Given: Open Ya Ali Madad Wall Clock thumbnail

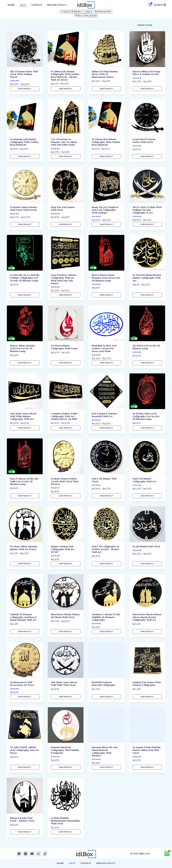Looking at the screenshot, I should (147, 524).
